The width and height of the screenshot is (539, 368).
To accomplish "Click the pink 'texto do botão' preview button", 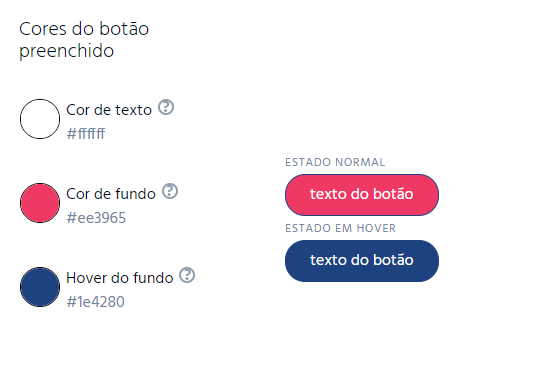I will click(362, 195).
